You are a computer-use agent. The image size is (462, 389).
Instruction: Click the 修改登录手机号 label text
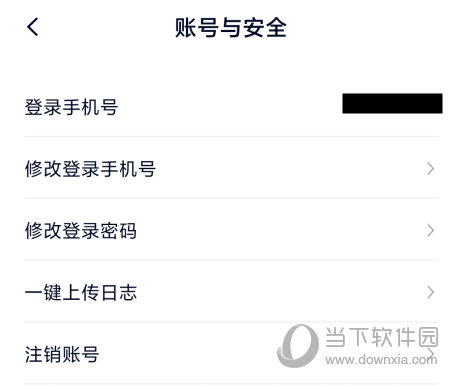(x=90, y=169)
